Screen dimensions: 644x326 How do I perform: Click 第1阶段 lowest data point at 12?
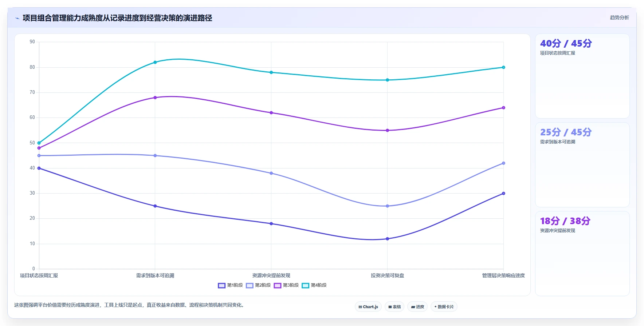point(387,239)
